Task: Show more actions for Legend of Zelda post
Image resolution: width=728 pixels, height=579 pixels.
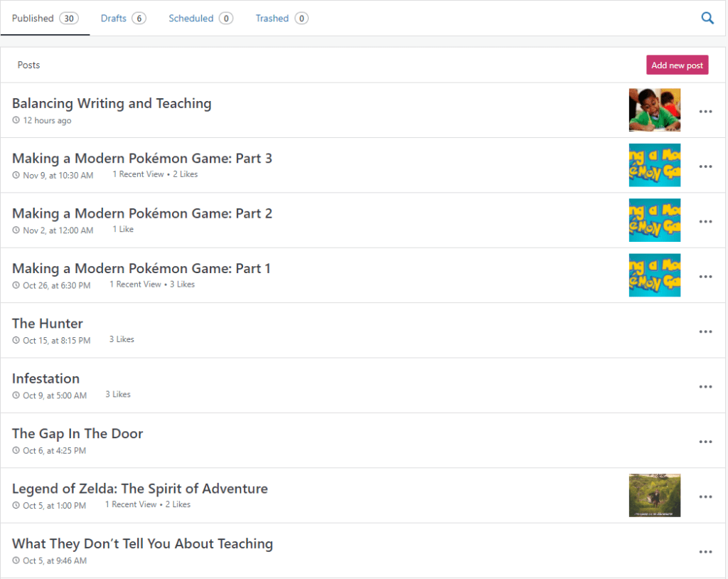Action: tap(705, 496)
